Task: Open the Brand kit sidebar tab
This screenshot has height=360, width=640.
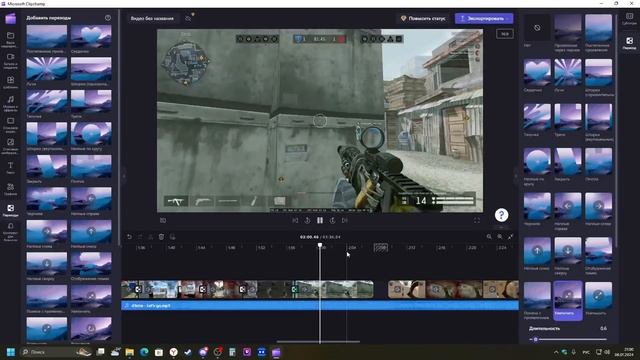Action: coord(10,231)
